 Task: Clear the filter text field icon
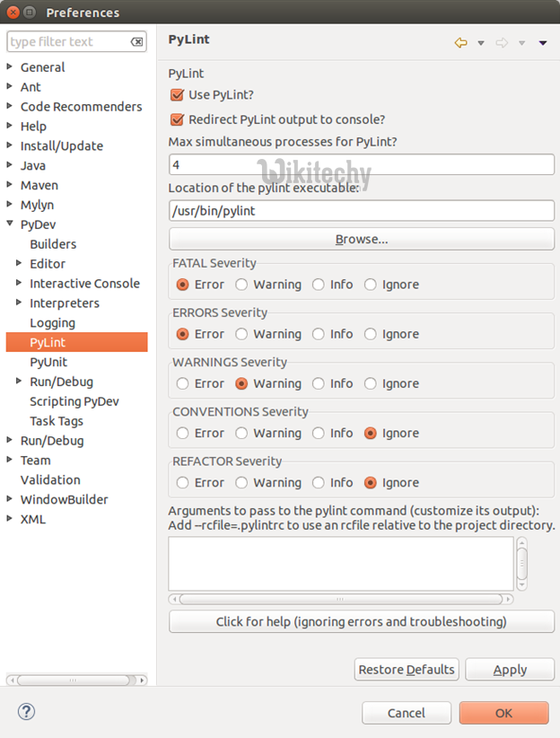pyautogui.click(x=136, y=42)
